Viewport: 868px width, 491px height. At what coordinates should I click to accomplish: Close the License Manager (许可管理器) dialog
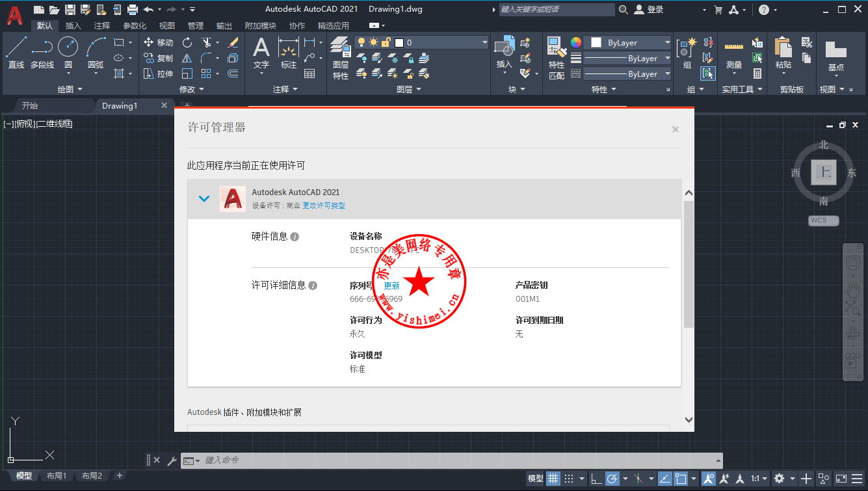pyautogui.click(x=676, y=129)
